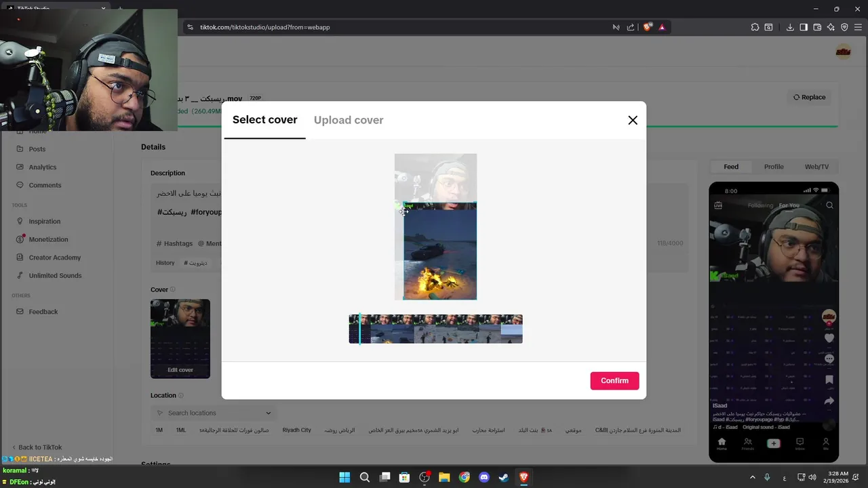
Task: Switch preview to Profile tab
Action: tap(774, 167)
